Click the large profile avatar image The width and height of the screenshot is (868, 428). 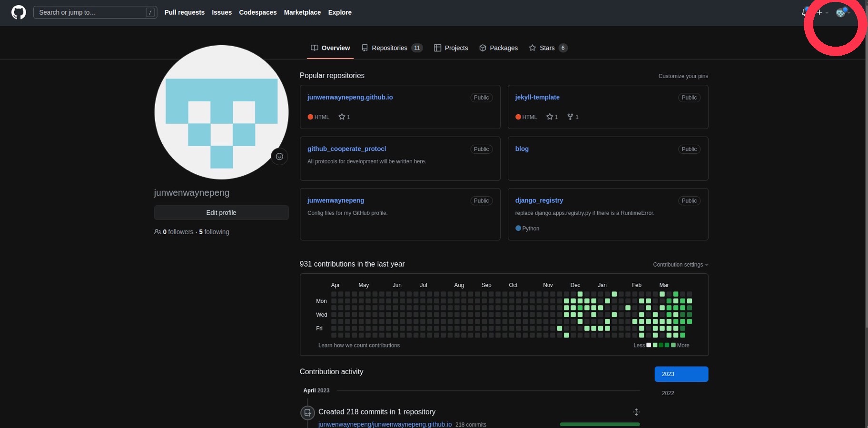point(221,112)
